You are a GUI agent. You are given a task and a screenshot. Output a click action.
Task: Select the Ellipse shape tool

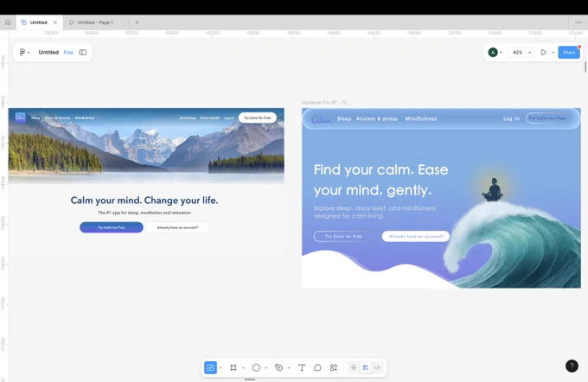256,367
